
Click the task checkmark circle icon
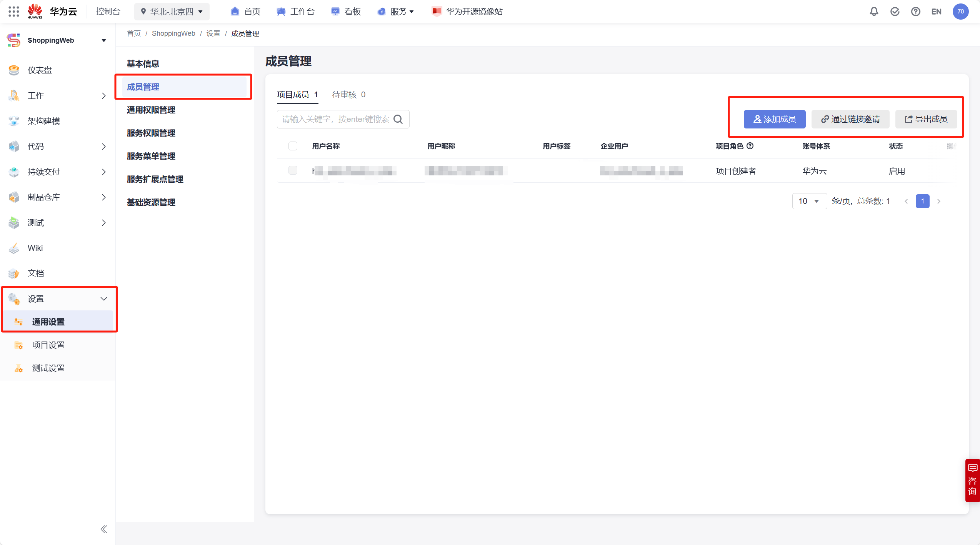point(895,12)
